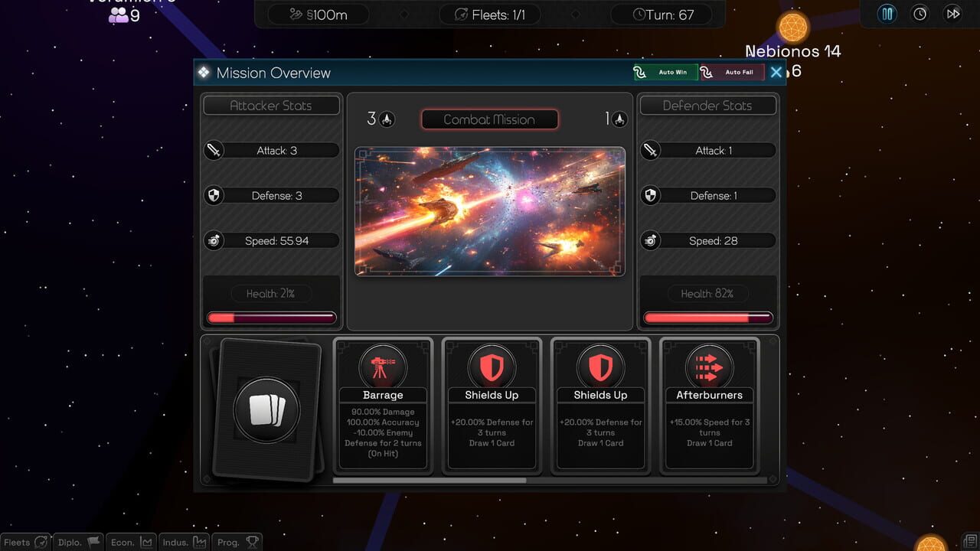Open the Fleets tab
This screenshot has width=980, height=551.
(x=26, y=542)
